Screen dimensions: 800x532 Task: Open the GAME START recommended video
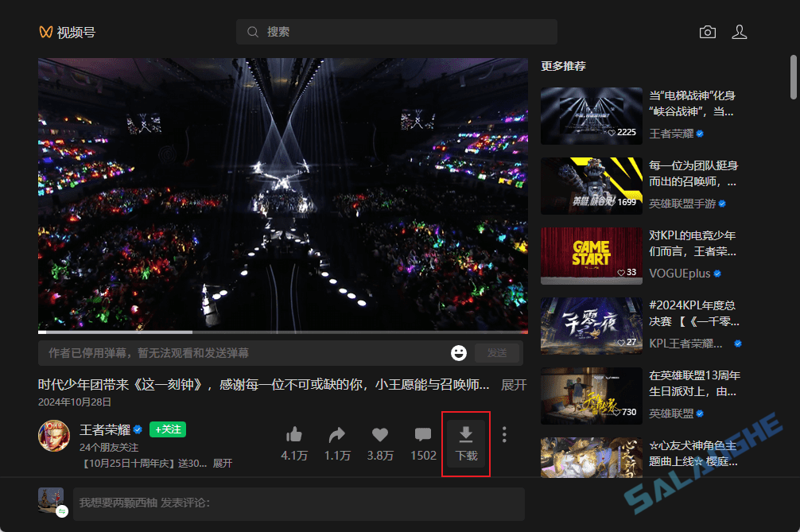point(591,255)
